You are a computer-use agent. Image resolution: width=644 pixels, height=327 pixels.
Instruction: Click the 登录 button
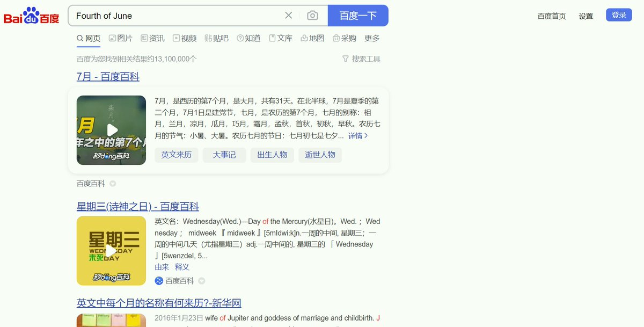pyautogui.click(x=619, y=15)
